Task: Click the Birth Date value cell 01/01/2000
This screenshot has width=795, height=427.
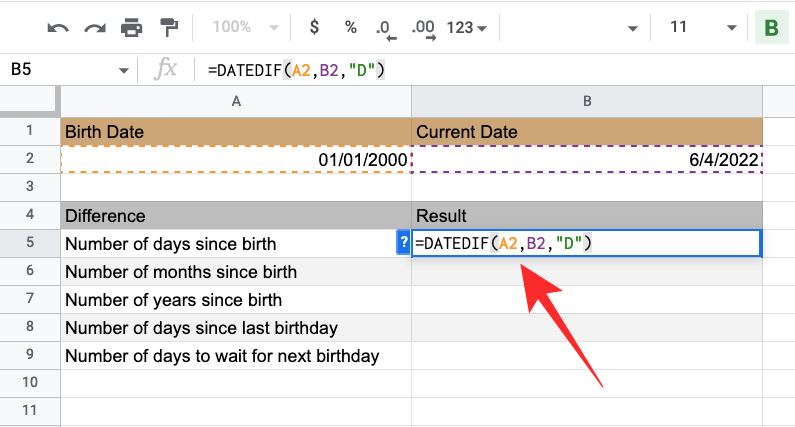Action: (236, 160)
